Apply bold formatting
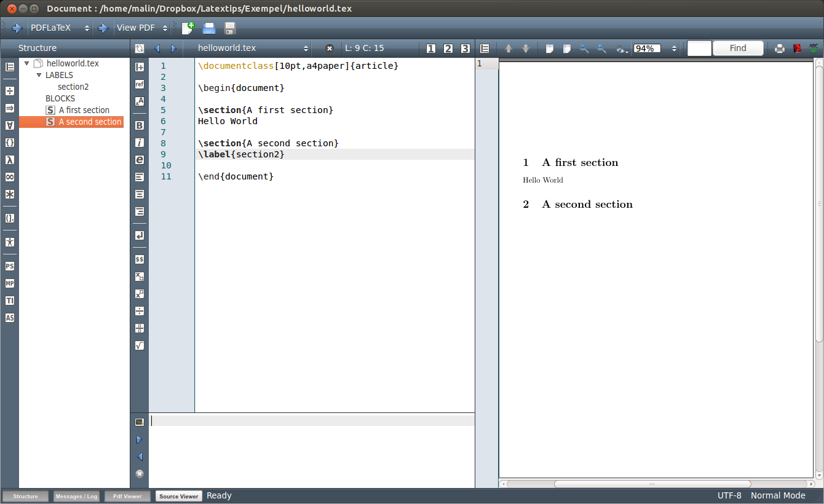824x504 pixels. (x=140, y=125)
